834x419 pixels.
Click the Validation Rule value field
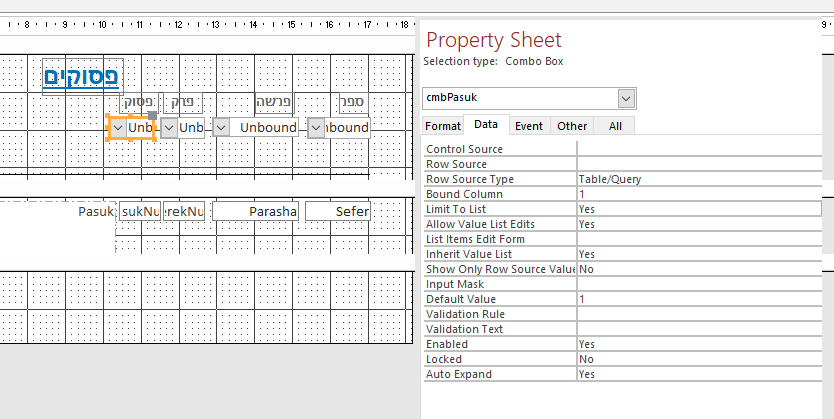click(699, 314)
